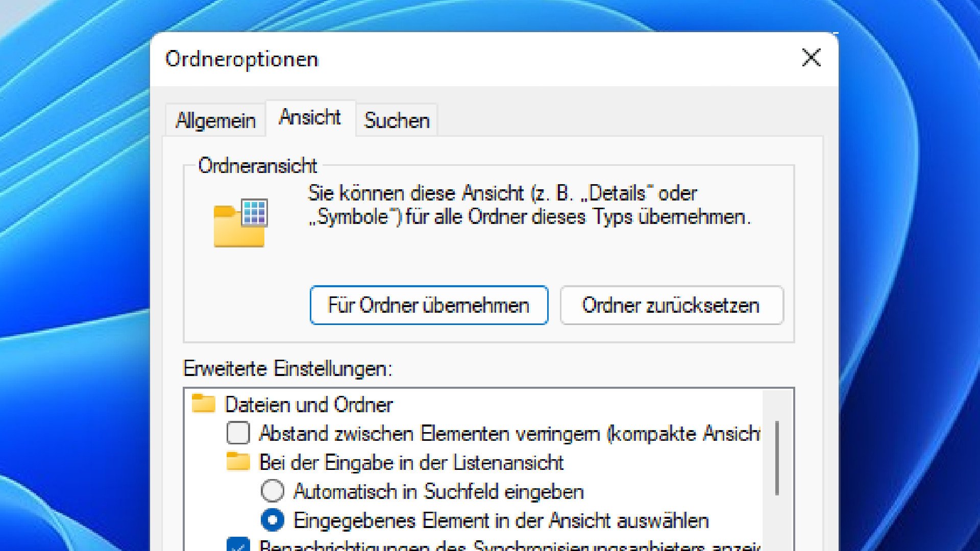
Task: Click the folder view icon in Ordneransicht section
Action: click(x=239, y=220)
